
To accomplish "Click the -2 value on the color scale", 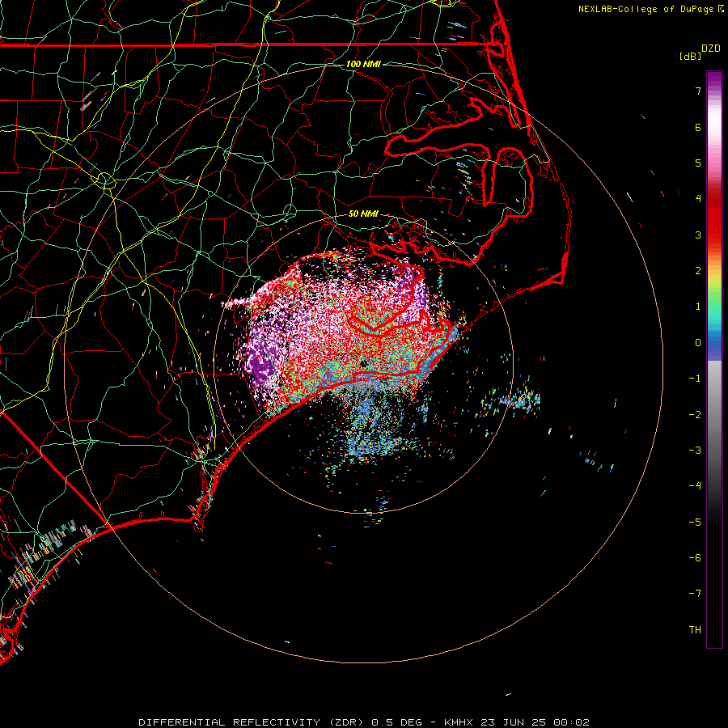I will pyautogui.click(x=695, y=415).
